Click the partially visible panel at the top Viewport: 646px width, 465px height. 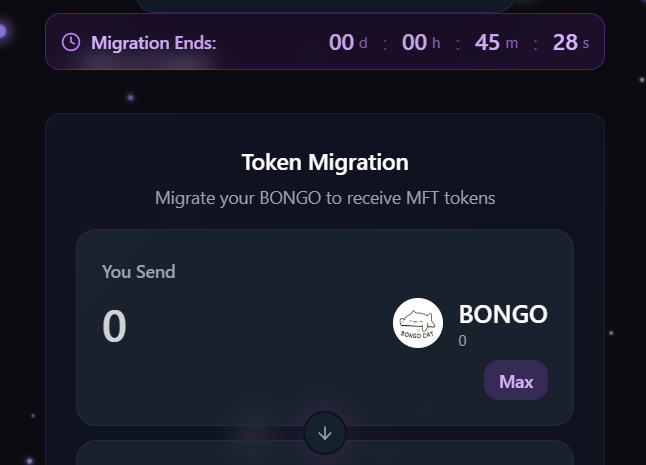point(325,5)
